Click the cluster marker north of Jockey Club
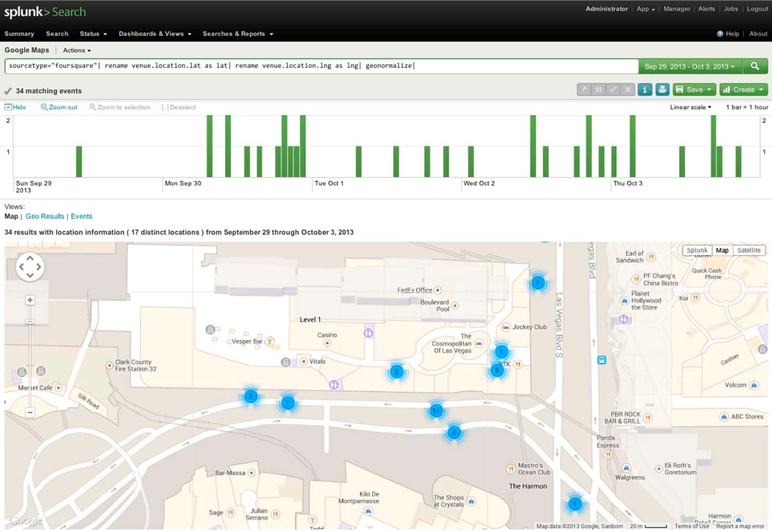772x532 pixels. pyautogui.click(x=538, y=283)
